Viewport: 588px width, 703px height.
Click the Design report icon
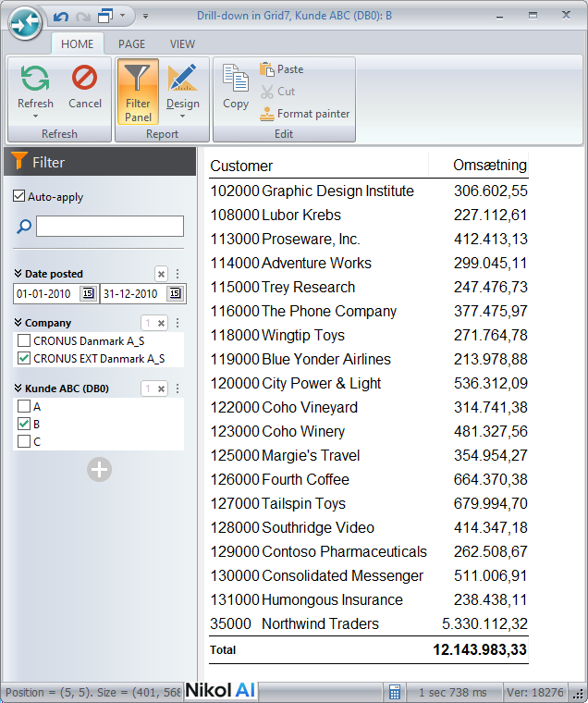[x=182, y=78]
